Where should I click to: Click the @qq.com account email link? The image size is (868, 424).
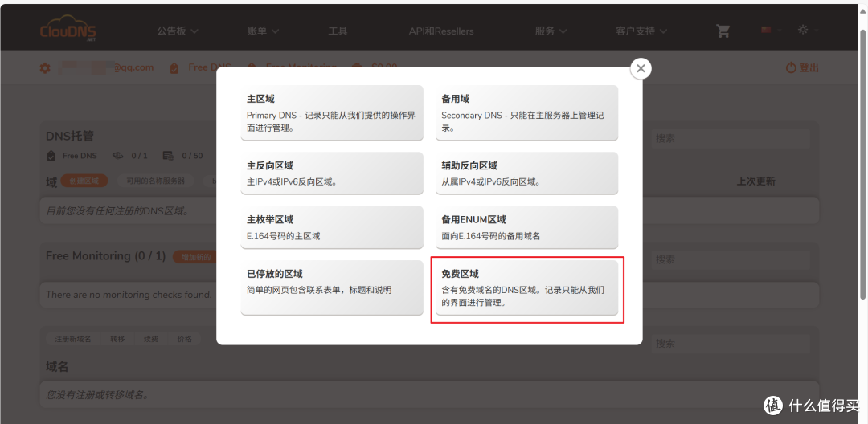[x=107, y=67]
